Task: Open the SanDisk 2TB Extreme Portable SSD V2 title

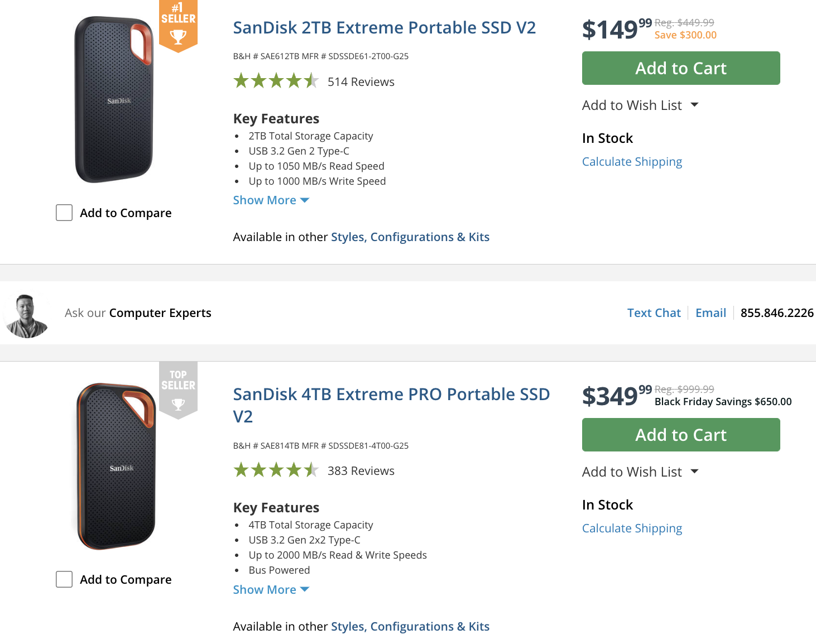Action: click(x=384, y=27)
